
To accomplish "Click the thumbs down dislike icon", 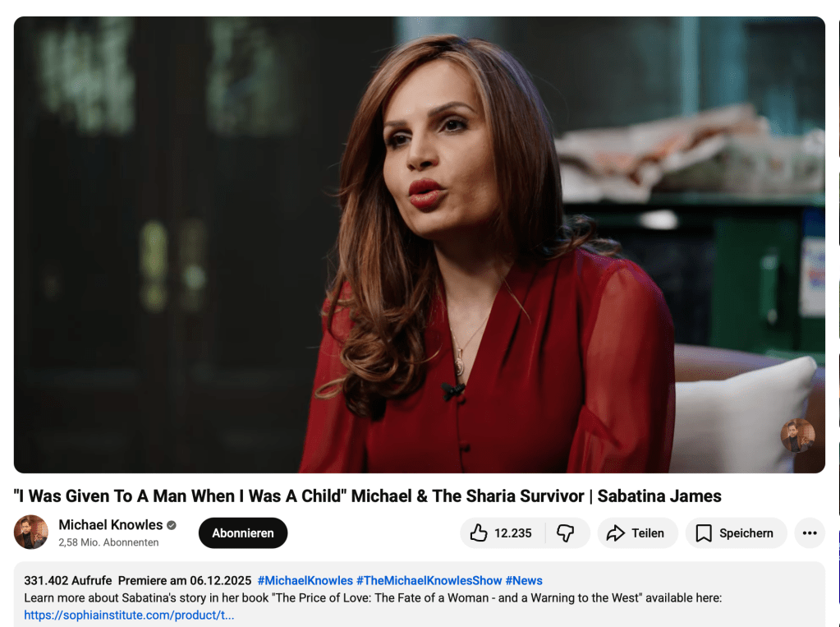I will tap(565, 533).
